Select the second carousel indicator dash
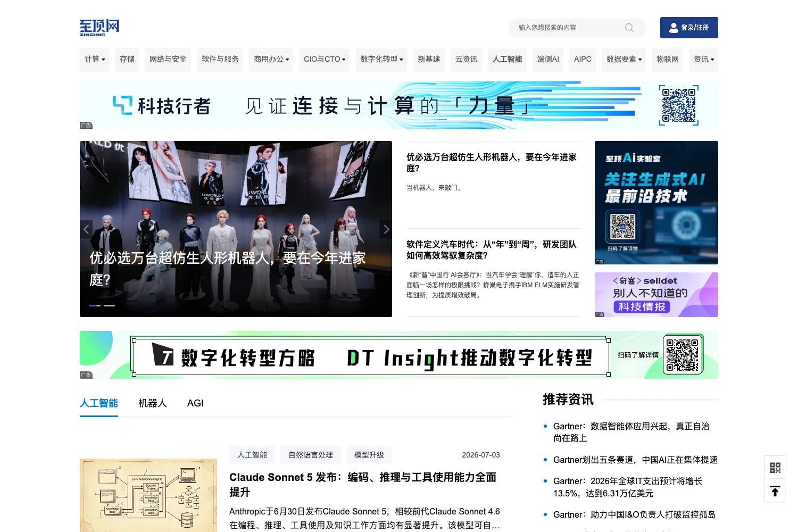Screen dimensions: 798x532 [109, 305]
